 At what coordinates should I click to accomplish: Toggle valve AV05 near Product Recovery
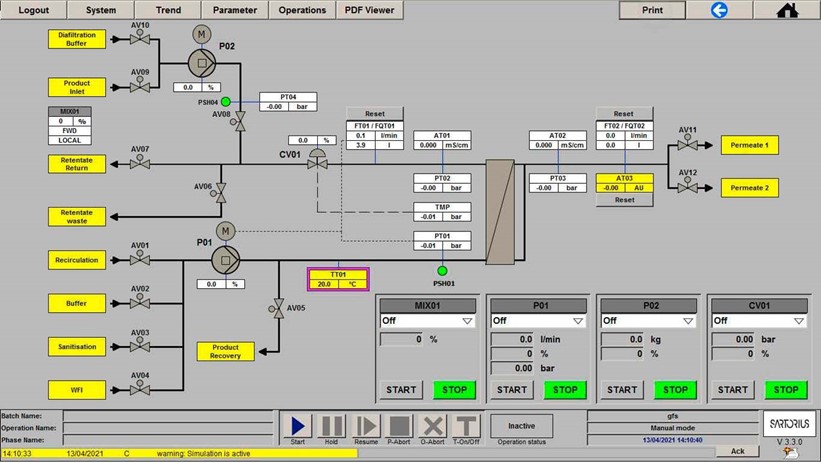tap(276, 310)
